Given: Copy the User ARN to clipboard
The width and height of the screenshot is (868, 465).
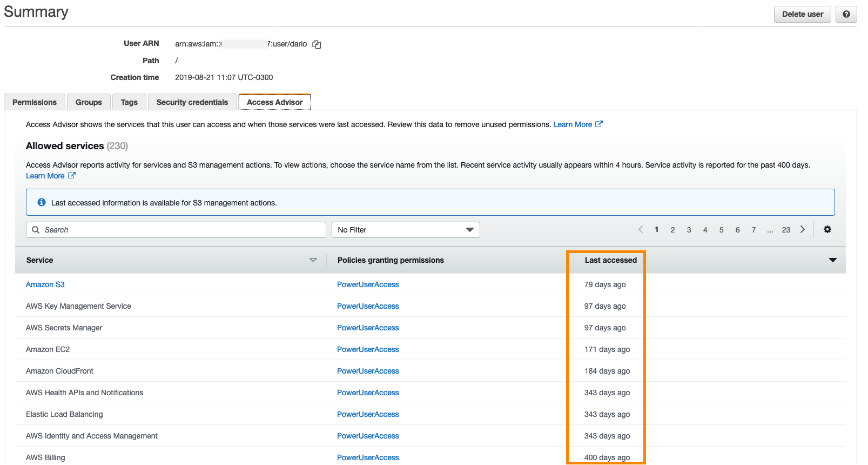Looking at the screenshot, I should click(x=317, y=44).
